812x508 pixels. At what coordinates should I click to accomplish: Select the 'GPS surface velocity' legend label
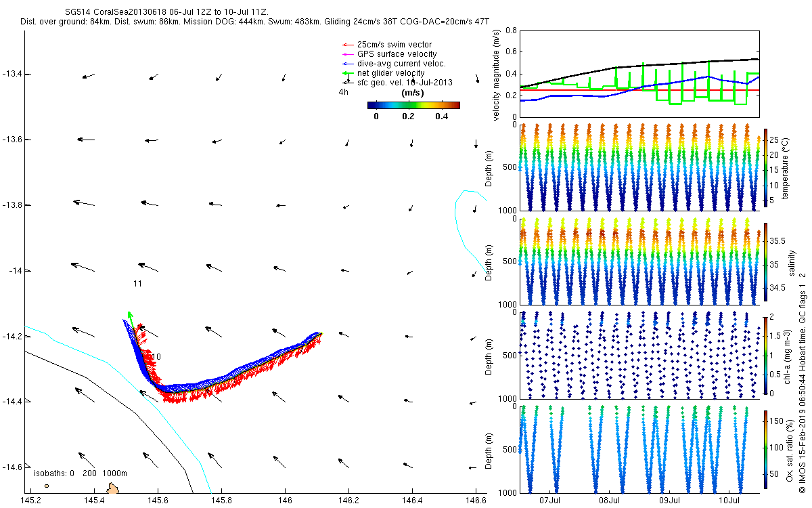[x=397, y=54]
